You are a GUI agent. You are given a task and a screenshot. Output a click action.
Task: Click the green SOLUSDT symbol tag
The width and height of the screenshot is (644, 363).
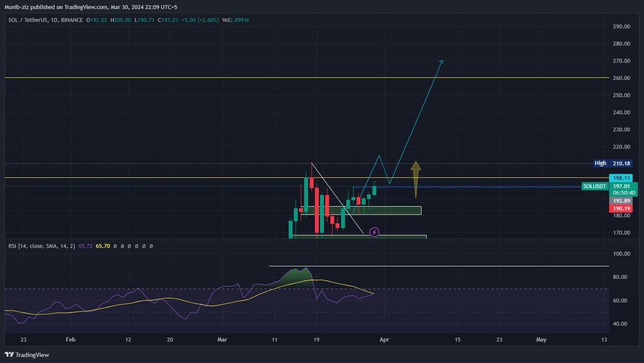click(x=595, y=186)
